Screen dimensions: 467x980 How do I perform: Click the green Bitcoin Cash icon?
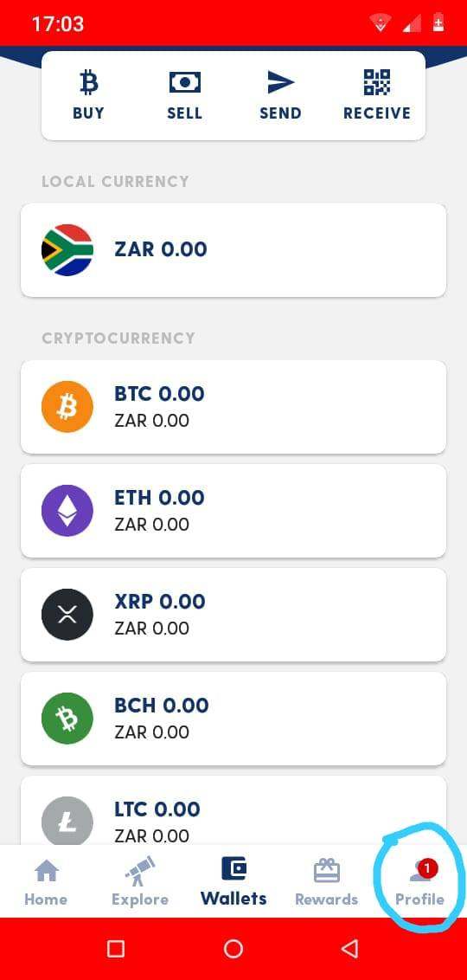click(x=67, y=719)
